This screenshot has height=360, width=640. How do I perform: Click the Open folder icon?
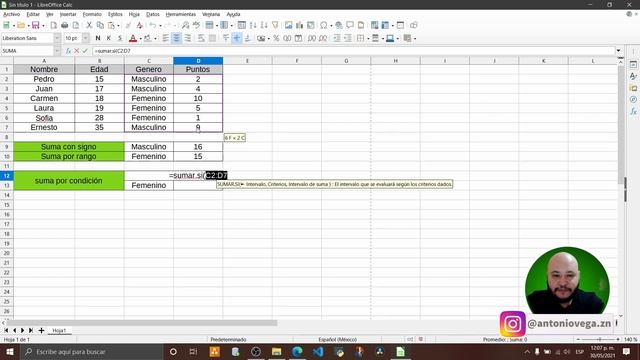click(21, 25)
